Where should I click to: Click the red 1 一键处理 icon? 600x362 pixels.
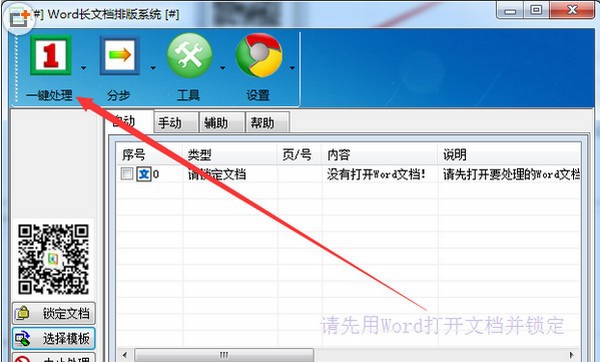coord(51,55)
